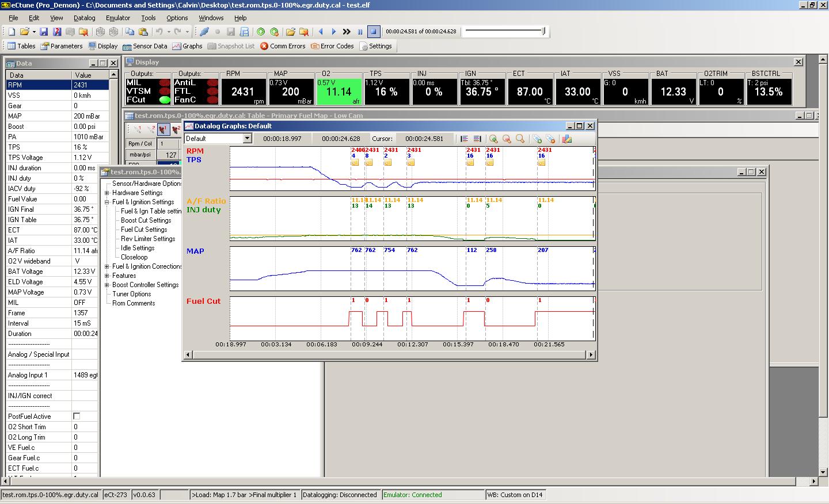Click 'Emulator: Connected' in status bar
829x504 pixels.
(413, 495)
